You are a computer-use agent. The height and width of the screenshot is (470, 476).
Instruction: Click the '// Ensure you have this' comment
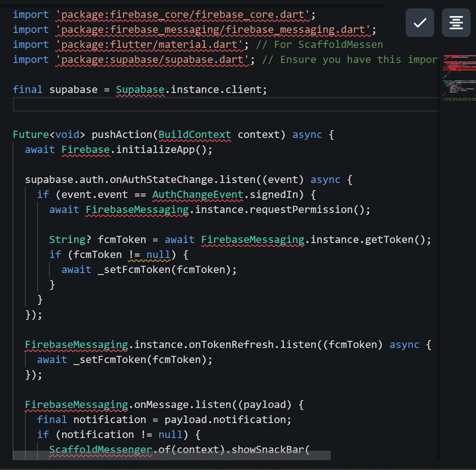click(331, 60)
